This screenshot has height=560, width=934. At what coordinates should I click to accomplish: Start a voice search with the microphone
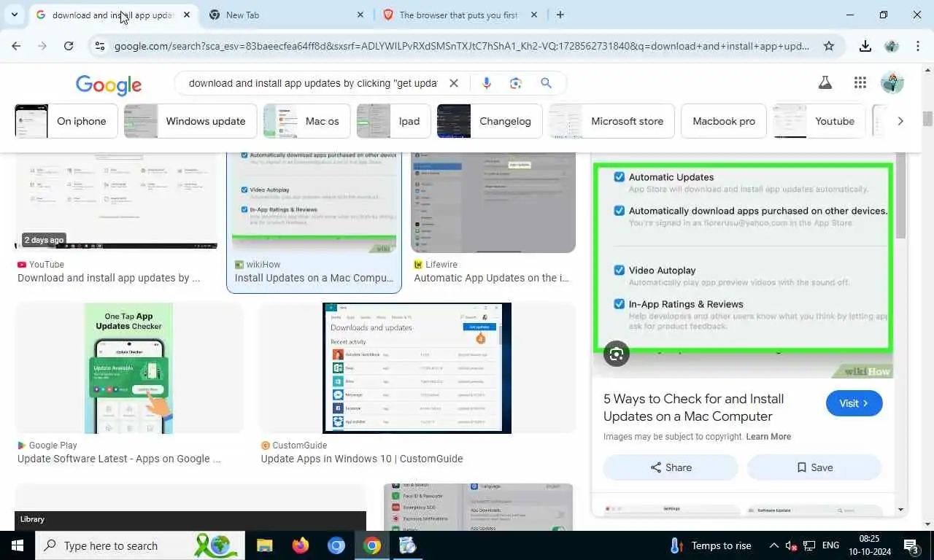[x=487, y=83]
